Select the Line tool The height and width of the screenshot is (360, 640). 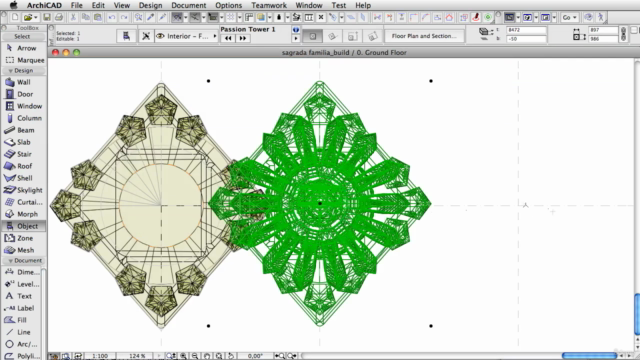point(22,332)
